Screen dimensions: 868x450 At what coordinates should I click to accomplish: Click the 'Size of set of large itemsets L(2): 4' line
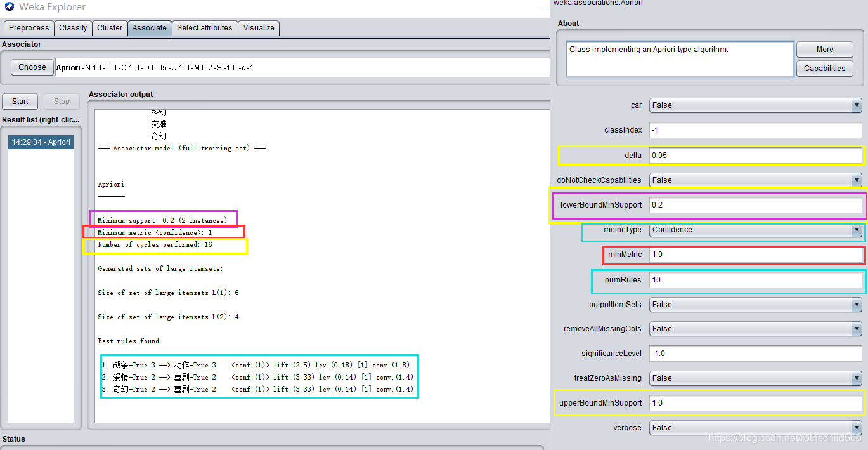coord(168,317)
